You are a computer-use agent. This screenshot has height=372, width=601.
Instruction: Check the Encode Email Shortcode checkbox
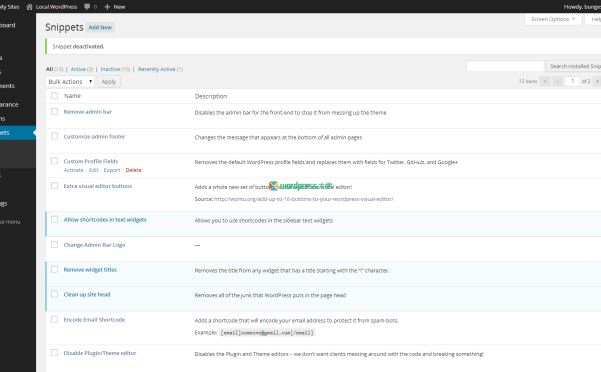[x=54, y=319]
